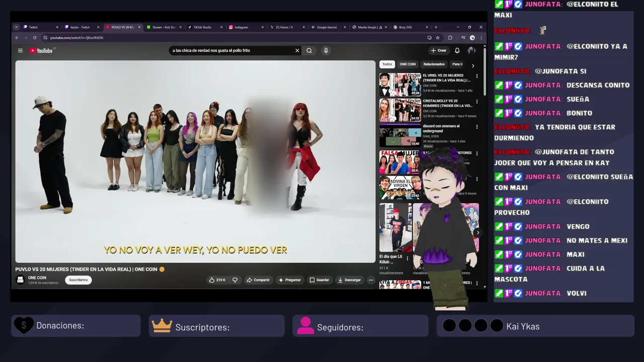Open the CRISTALMOLLY VS 20 HOMBRES thumbnail

400,110
